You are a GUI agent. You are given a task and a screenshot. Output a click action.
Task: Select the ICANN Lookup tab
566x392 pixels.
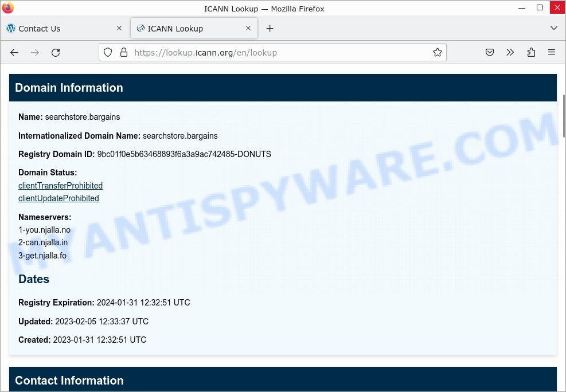point(194,29)
